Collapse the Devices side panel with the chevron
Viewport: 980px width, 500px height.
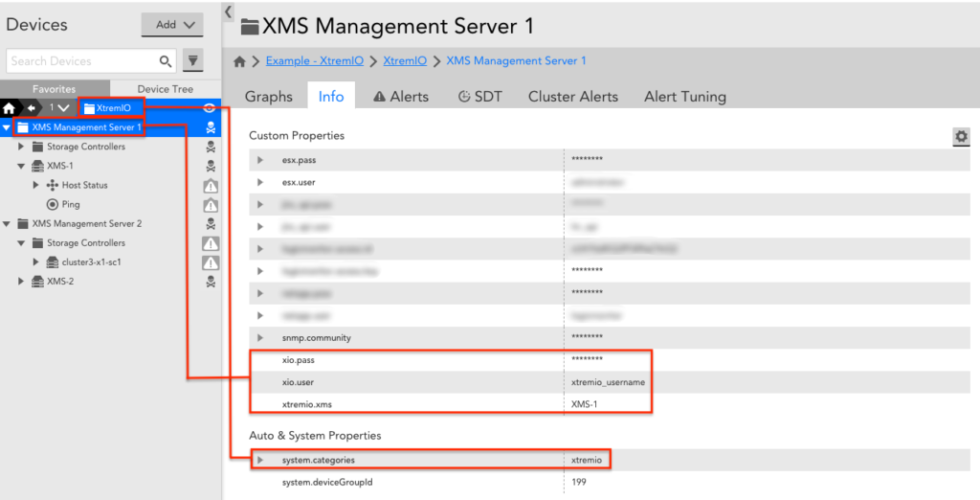[228, 11]
